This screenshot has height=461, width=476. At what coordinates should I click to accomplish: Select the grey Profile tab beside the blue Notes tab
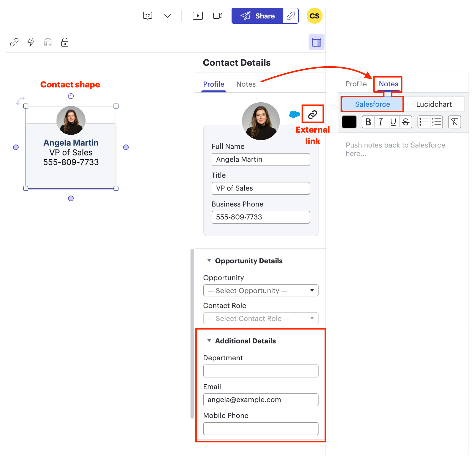click(356, 84)
